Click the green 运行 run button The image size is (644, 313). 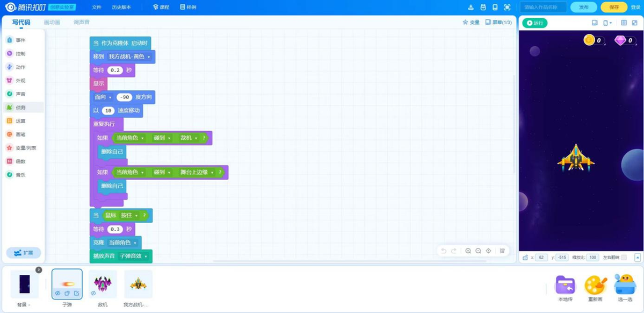[x=535, y=23]
